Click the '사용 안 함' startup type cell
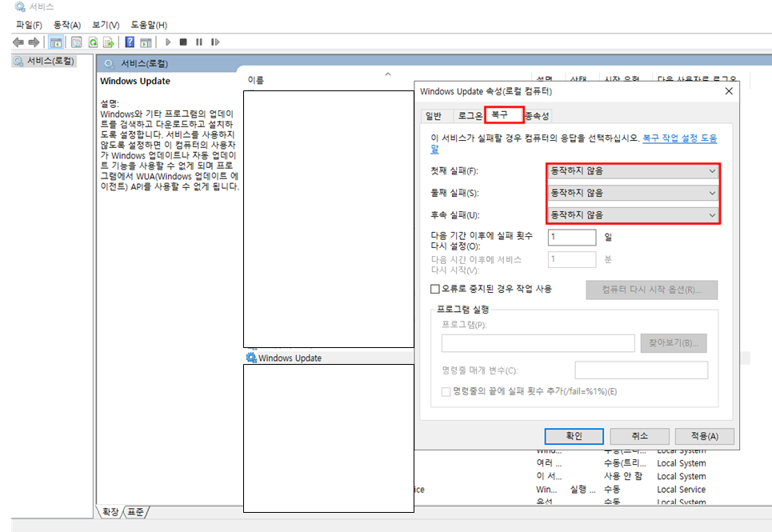The width and height of the screenshot is (772, 532). click(x=623, y=476)
